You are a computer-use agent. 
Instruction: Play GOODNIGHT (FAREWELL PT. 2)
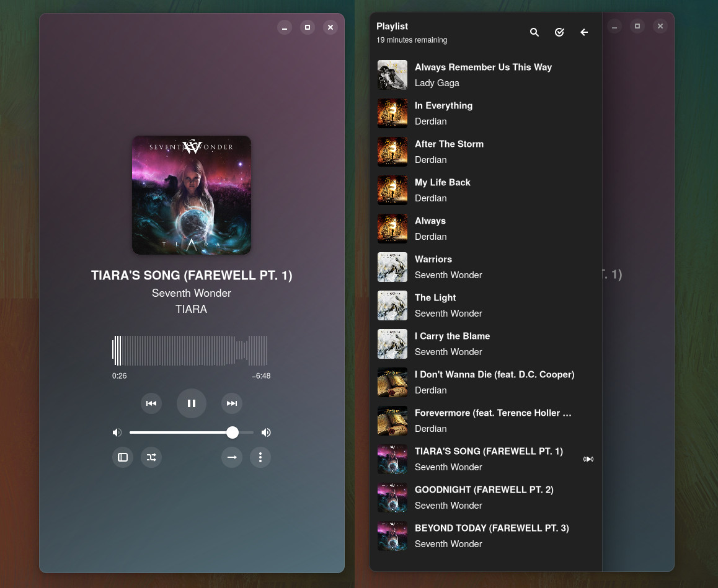(485, 498)
